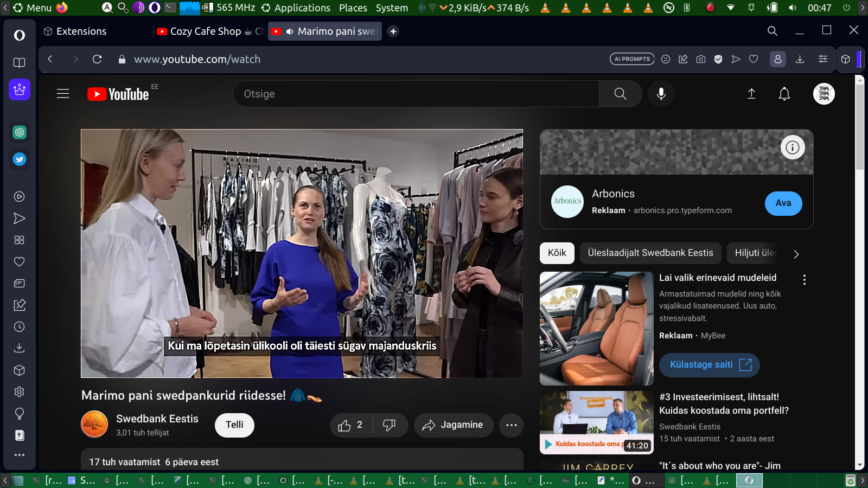Open more actions menu under the video

coord(511,425)
